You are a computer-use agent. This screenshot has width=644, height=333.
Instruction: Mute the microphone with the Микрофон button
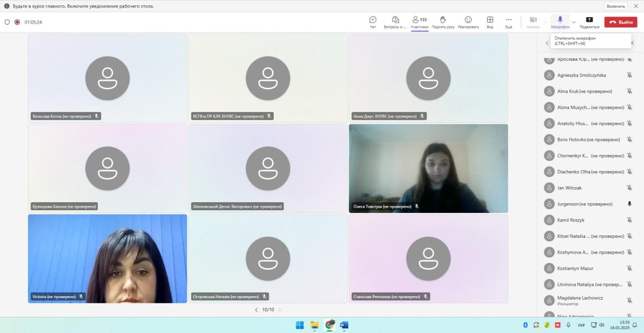click(560, 20)
